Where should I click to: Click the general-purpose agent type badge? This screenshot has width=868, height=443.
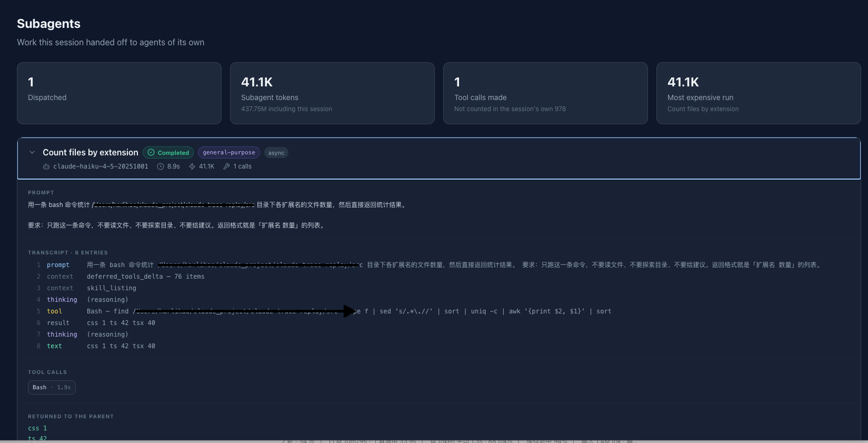click(229, 153)
